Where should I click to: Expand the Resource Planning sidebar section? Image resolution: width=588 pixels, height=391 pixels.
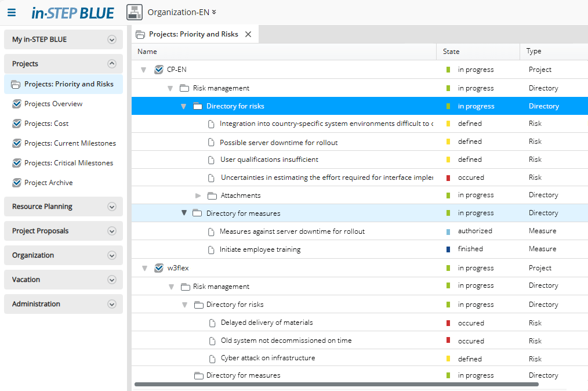tap(112, 207)
